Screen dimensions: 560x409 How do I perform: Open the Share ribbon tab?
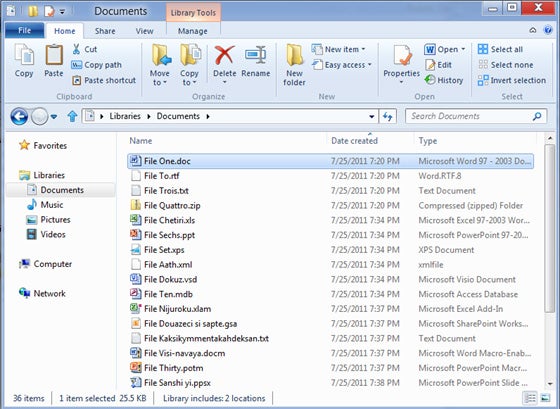(x=105, y=31)
